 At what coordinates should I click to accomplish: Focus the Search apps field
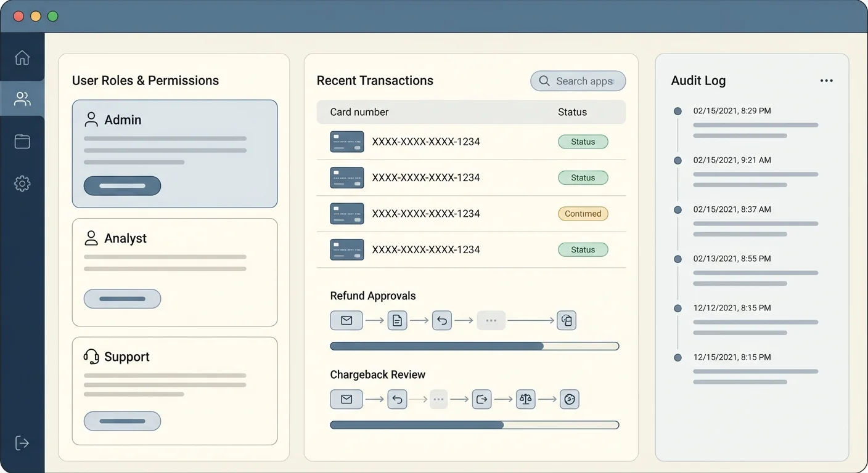pos(578,81)
